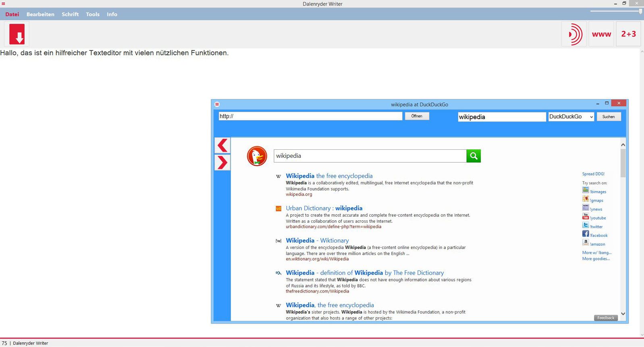Go back with the red left chevron

click(222, 145)
